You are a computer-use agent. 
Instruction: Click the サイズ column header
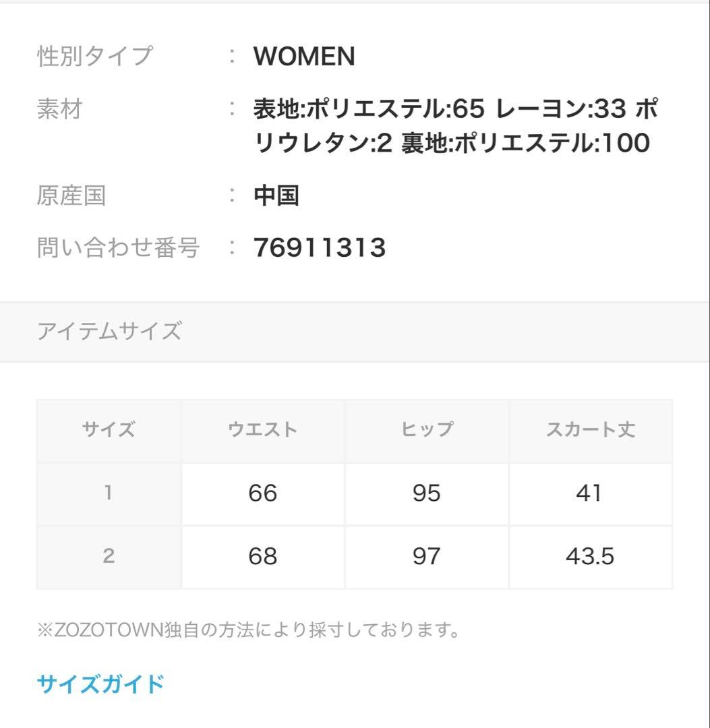[109, 430]
